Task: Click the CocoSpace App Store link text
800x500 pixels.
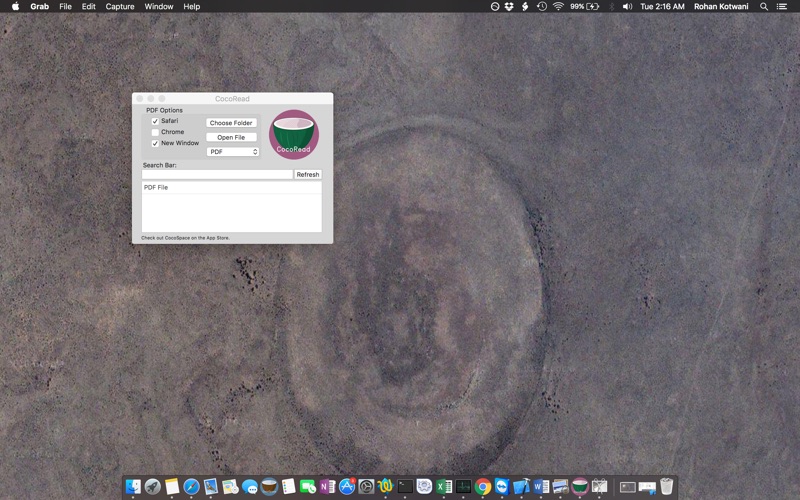Action: click(x=185, y=238)
